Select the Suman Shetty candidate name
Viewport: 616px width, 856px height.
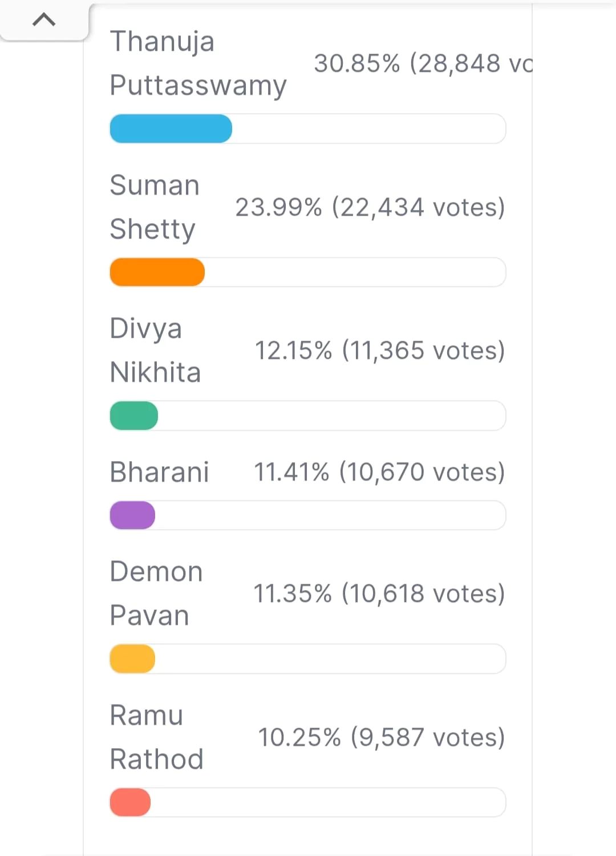click(155, 207)
